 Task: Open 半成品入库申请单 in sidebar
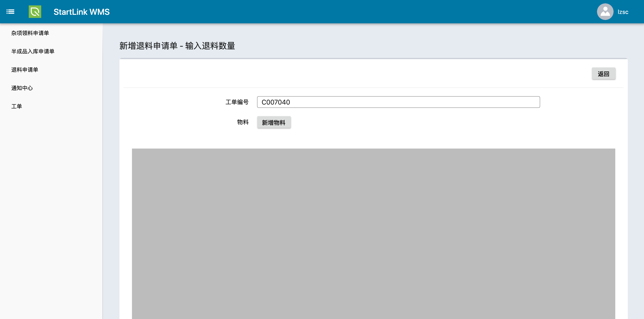coord(33,51)
